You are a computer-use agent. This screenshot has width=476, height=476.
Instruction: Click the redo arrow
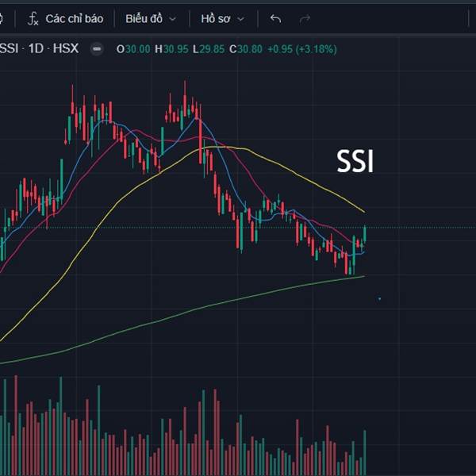click(305, 18)
